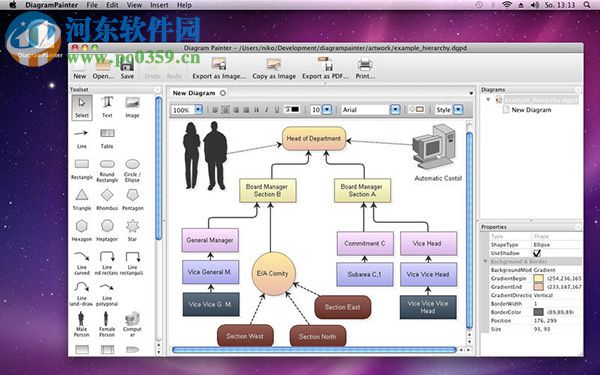Choose the Pentagon shape tool
This screenshot has height=375, width=600.
click(x=132, y=200)
